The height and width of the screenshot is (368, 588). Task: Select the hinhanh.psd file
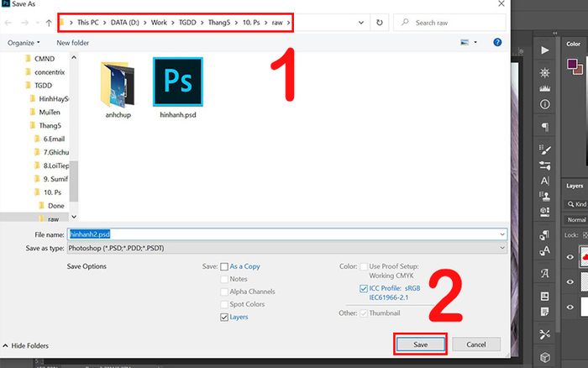178,88
